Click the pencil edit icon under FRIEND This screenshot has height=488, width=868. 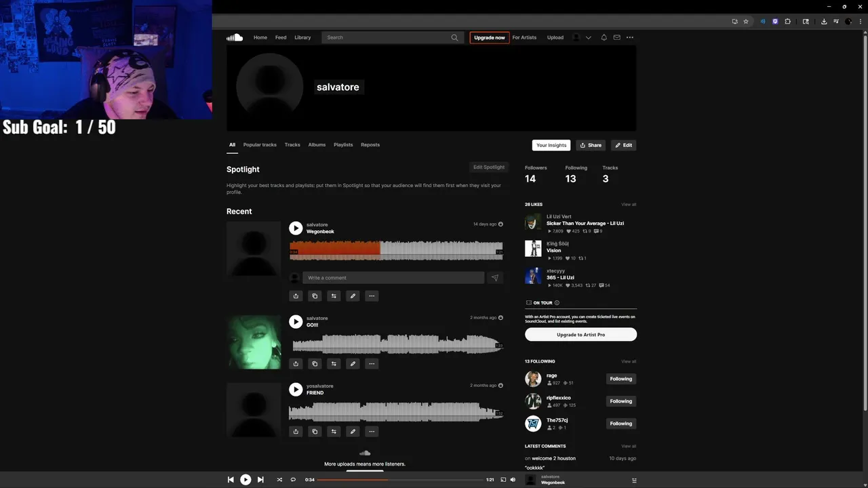point(353,431)
